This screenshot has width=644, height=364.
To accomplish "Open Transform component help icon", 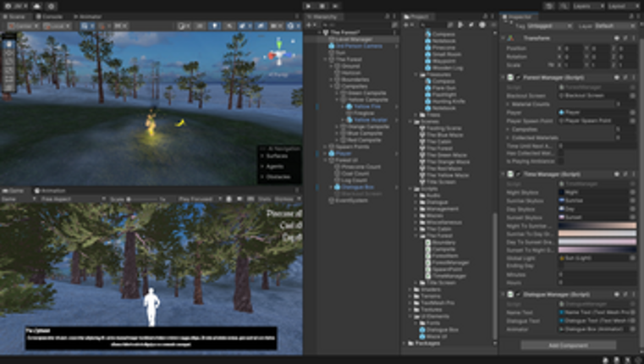I will point(616,38).
